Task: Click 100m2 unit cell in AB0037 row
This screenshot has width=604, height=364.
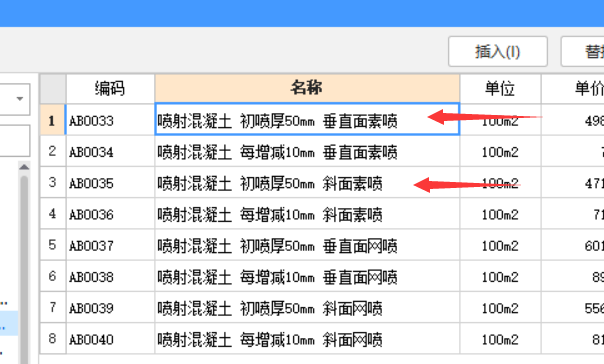Action: (500, 246)
